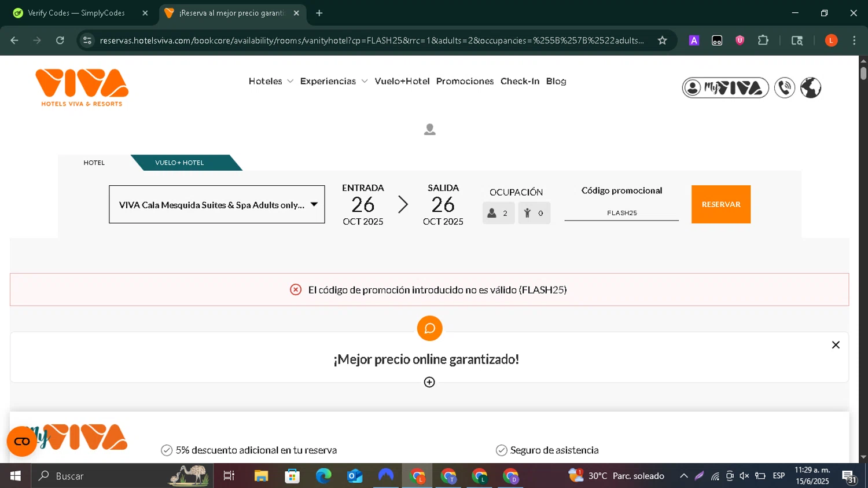Click the purple A extension icon
This screenshot has height=488, width=868.
(694, 41)
